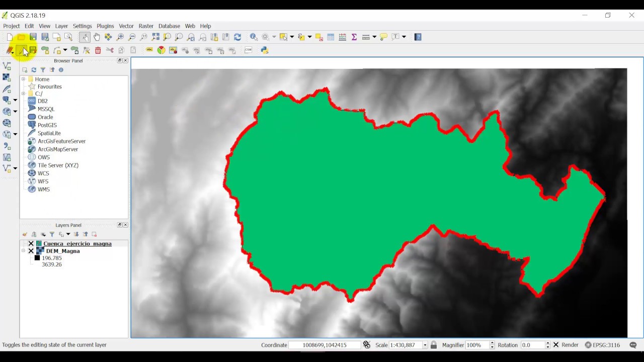
Task: Open the Plugins menu
Action: pos(105,26)
